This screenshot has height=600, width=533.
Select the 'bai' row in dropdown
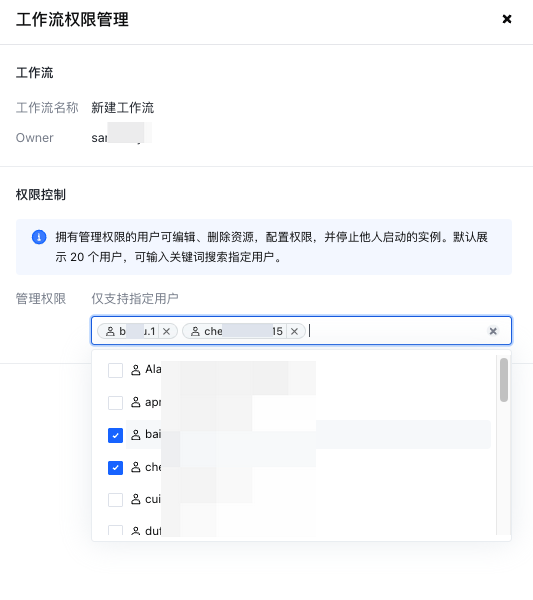308,435
